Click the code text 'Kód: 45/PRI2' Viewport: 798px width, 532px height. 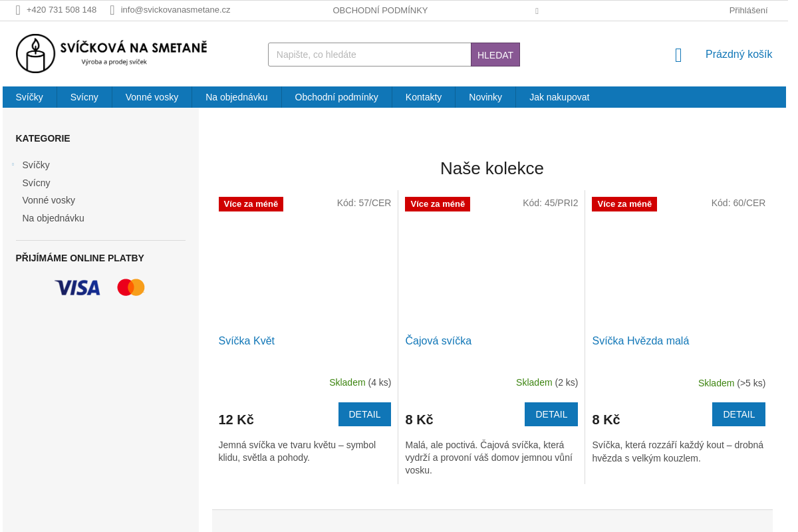click(x=550, y=203)
